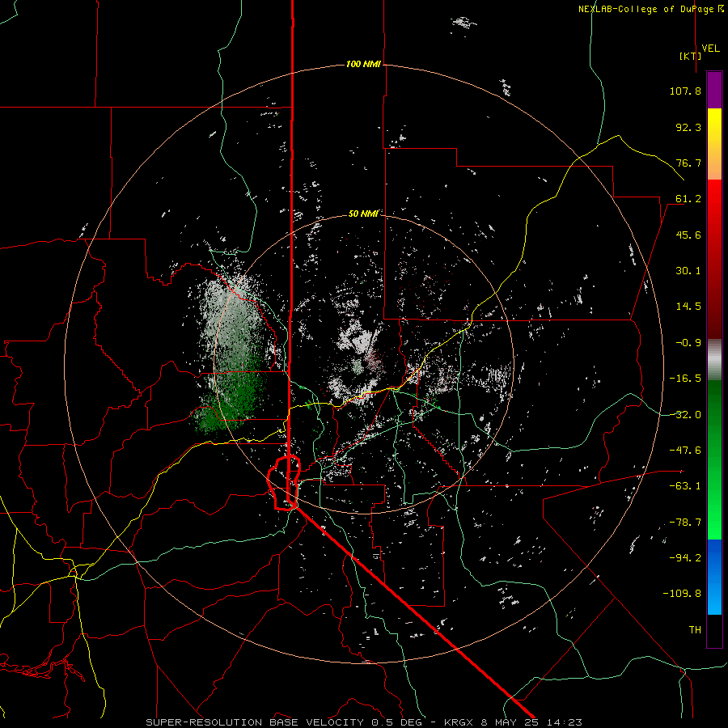Click the TH range-folded box in color bar
Viewport: 728px width, 728px height.
coord(714,630)
